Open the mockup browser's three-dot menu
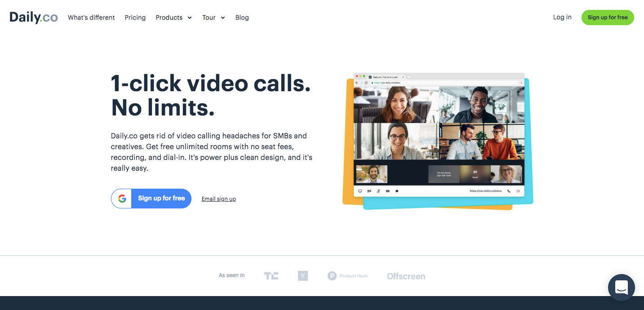Viewport: 644px width, 310px height. pyautogui.click(x=521, y=83)
